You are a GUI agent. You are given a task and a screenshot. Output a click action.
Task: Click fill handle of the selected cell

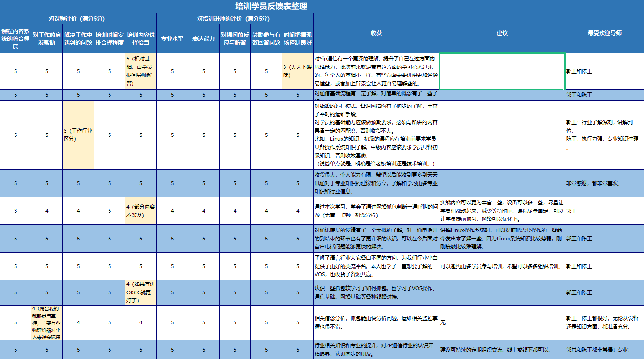(x=565, y=89)
